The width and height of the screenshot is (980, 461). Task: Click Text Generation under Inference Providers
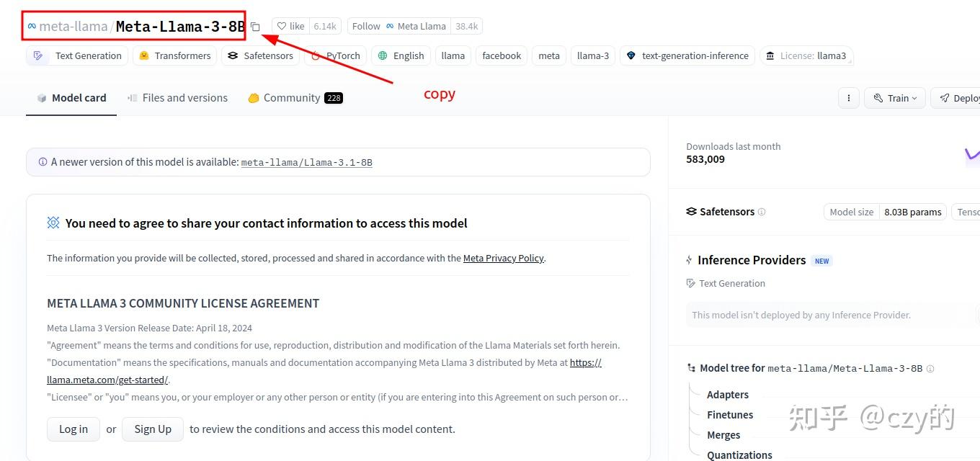pos(726,283)
